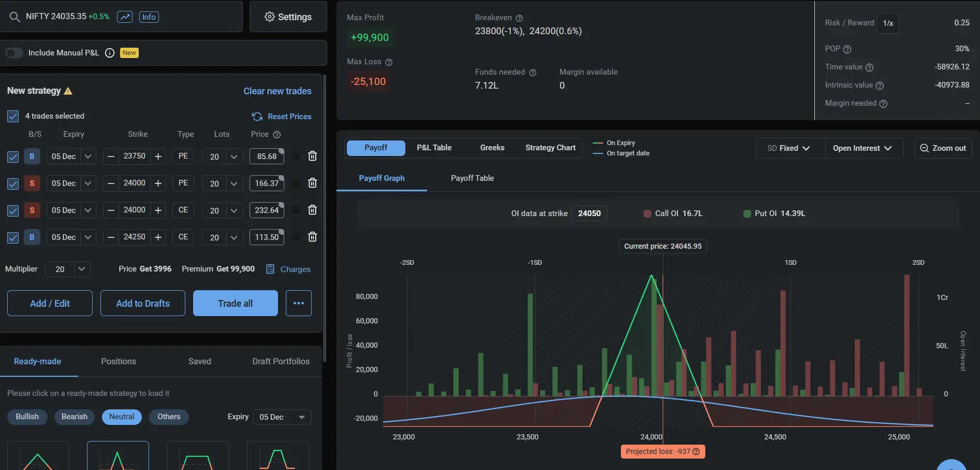The height and width of the screenshot is (470, 980).
Task: Click the help icon on Projected loss label
Action: click(696, 451)
